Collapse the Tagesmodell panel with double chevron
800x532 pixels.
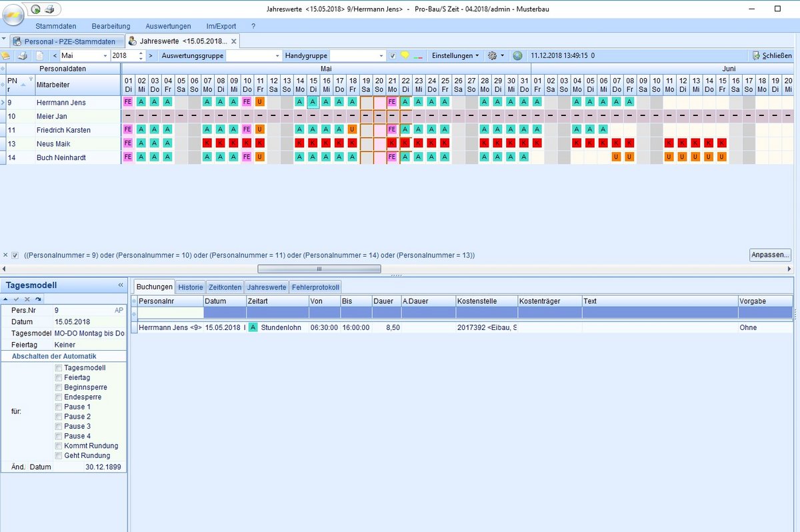coord(121,285)
